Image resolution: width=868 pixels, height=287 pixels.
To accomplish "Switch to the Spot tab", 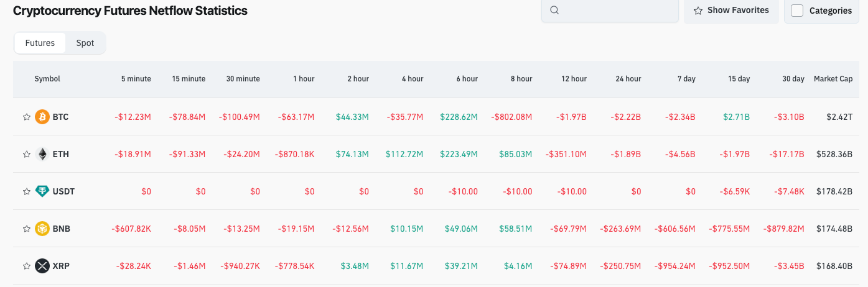I will pyautogui.click(x=85, y=43).
